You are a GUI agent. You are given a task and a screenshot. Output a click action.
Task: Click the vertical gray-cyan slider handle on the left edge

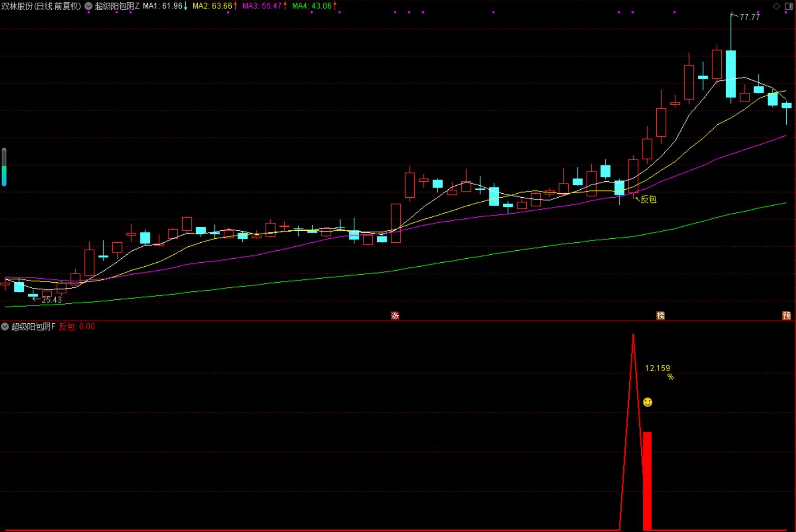[x=4, y=167]
